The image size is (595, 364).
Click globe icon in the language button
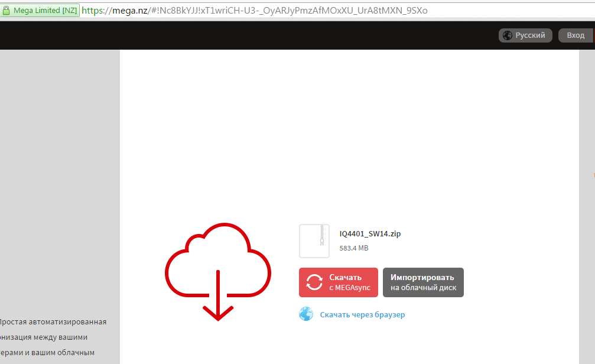[x=507, y=35]
